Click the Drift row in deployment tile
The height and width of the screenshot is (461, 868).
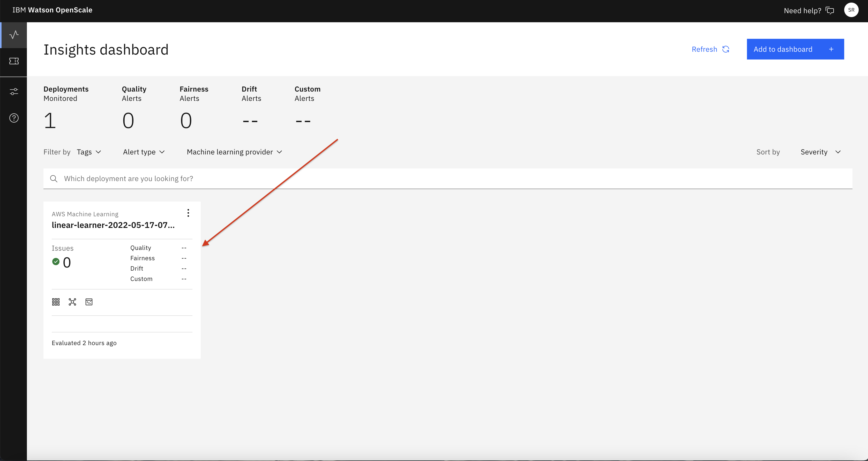pos(158,269)
